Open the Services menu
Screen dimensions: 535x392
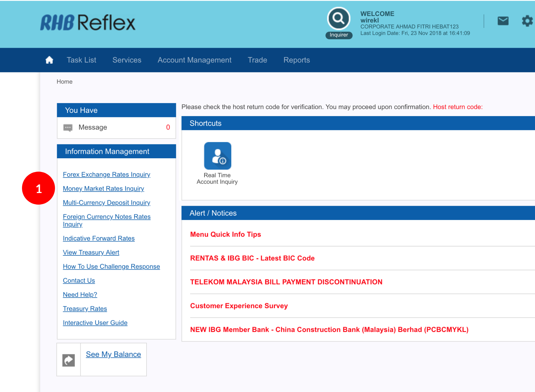click(x=127, y=60)
